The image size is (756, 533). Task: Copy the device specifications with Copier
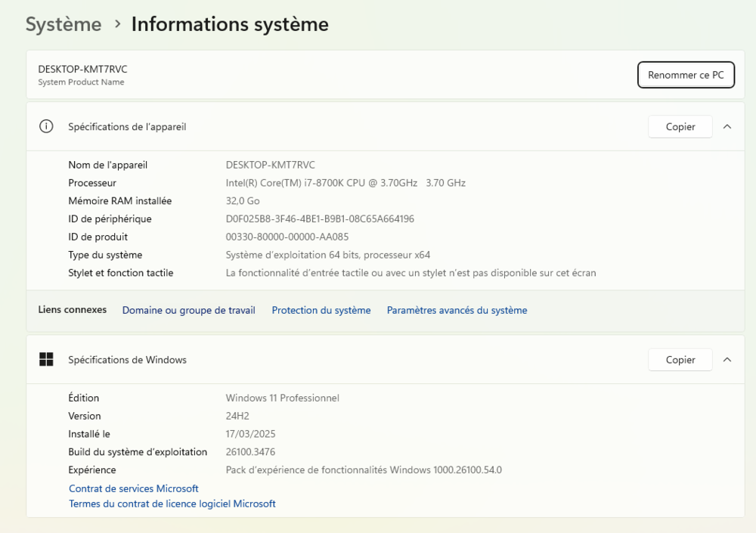pyautogui.click(x=680, y=126)
